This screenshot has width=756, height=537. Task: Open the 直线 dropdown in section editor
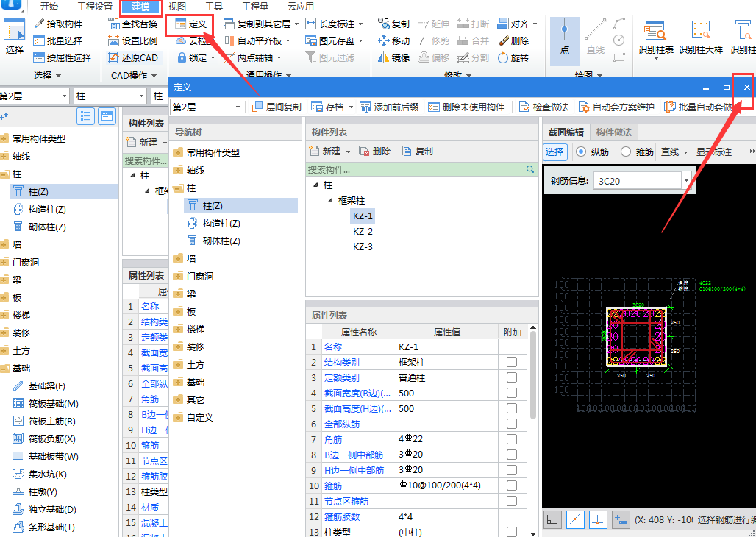[x=685, y=152]
